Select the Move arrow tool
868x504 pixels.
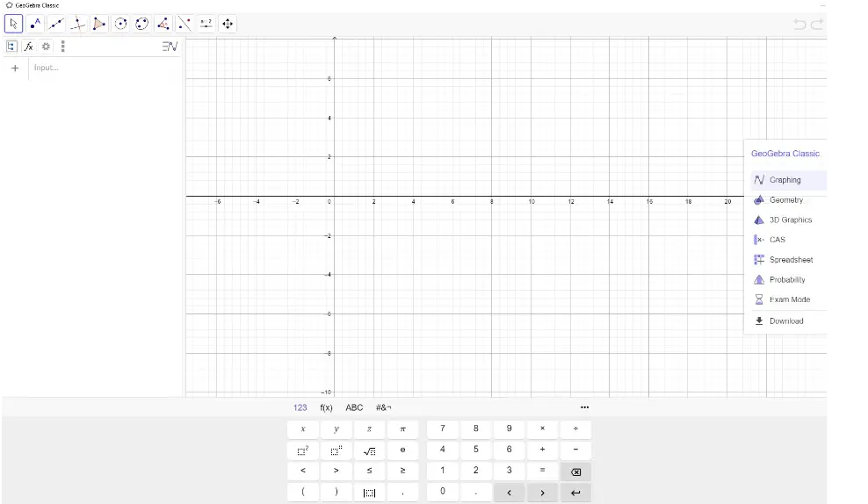tap(14, 24)
